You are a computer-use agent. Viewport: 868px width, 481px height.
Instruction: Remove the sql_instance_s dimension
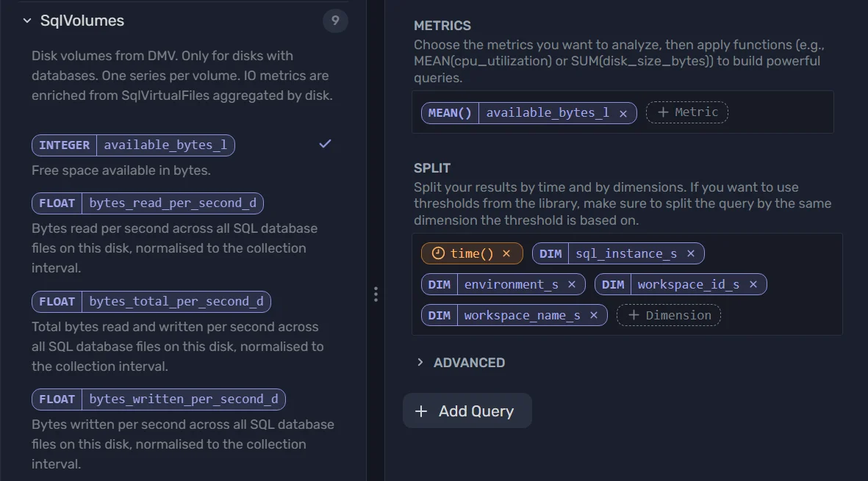point(690,253)
